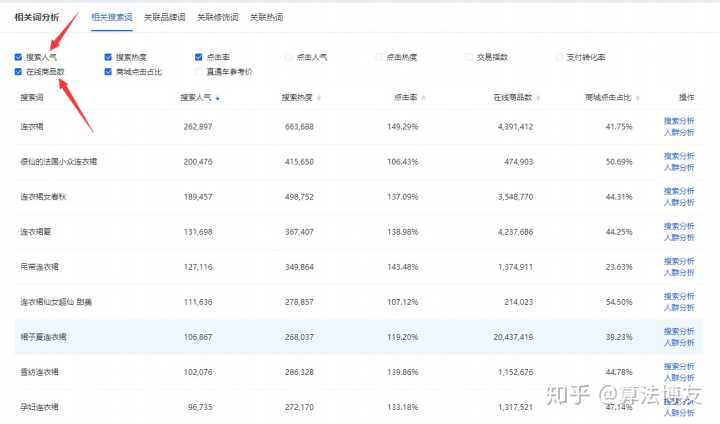Sort by the 搜索热度 column header
Viewport: 720px width, 424px height.
[297, 98]
